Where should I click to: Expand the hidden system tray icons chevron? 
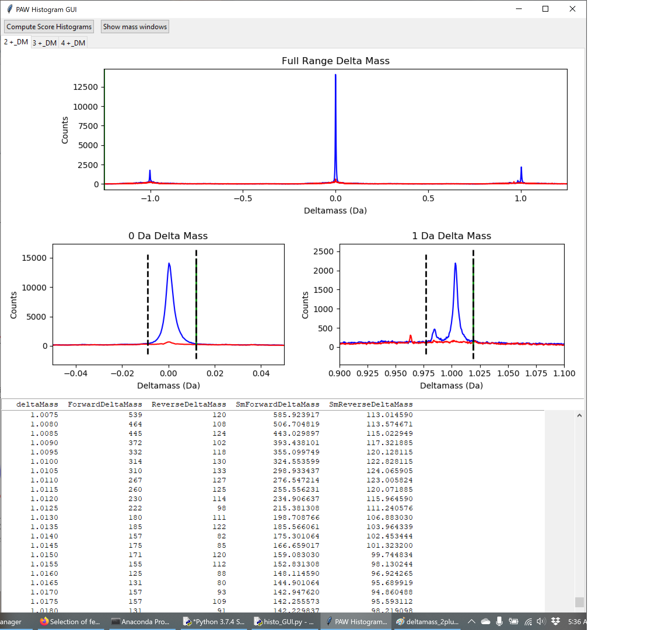click(x=472, y=621)
